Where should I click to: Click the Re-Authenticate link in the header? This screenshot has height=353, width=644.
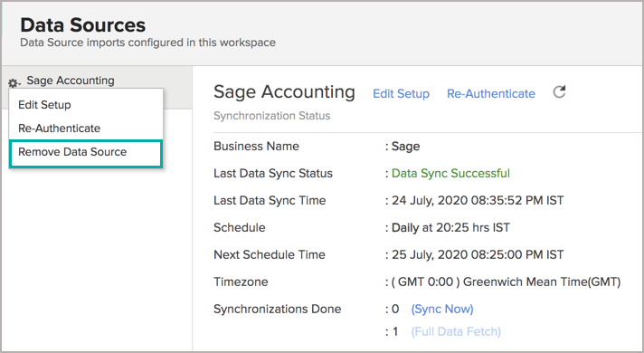click(x=491, y=94)
